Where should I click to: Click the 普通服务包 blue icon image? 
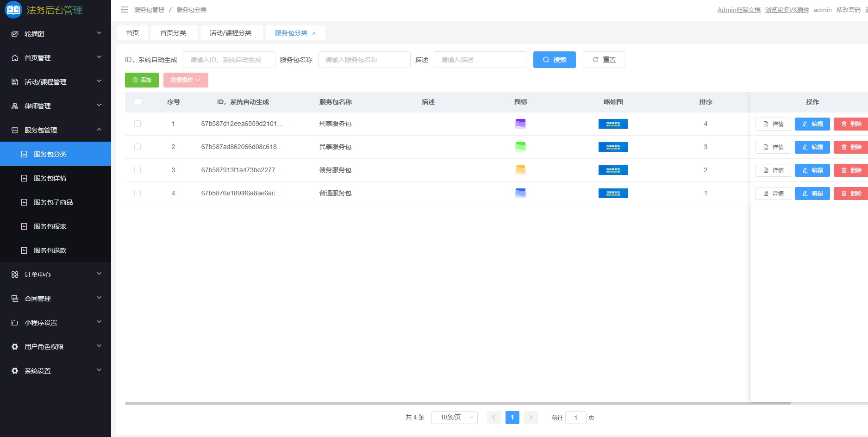pos(520,193)
